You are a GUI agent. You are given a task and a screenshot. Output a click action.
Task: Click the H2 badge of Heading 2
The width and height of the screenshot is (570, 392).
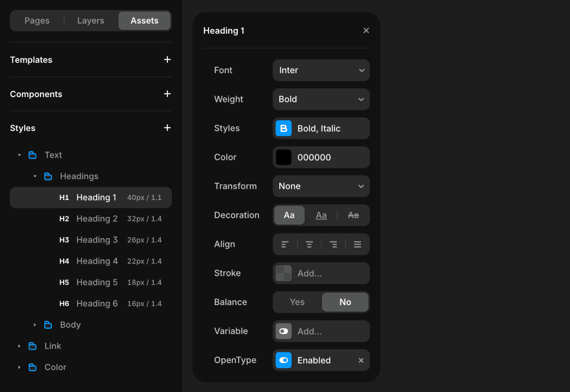tap(64, 219)
